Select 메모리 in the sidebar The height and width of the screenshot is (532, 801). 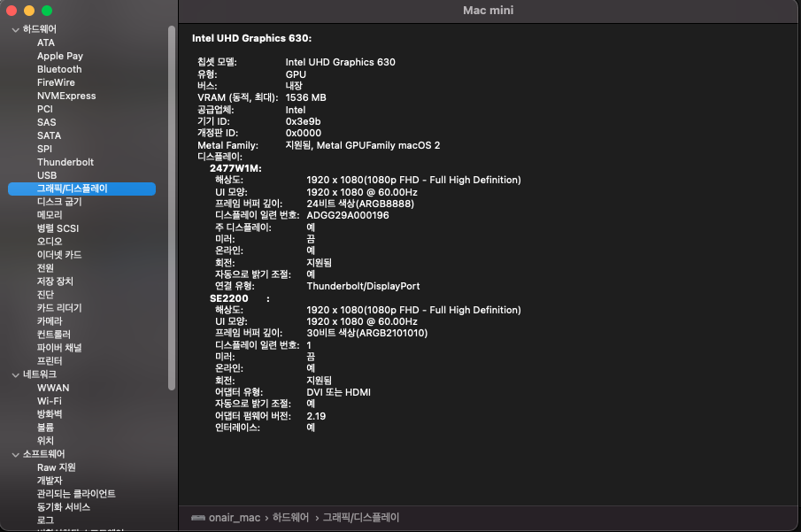tap(50, 215)
